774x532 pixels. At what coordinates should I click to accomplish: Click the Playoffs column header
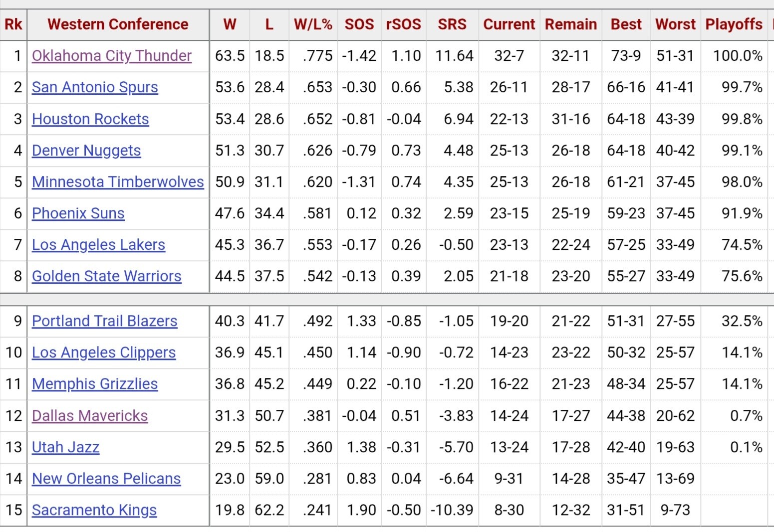[734, 24]
